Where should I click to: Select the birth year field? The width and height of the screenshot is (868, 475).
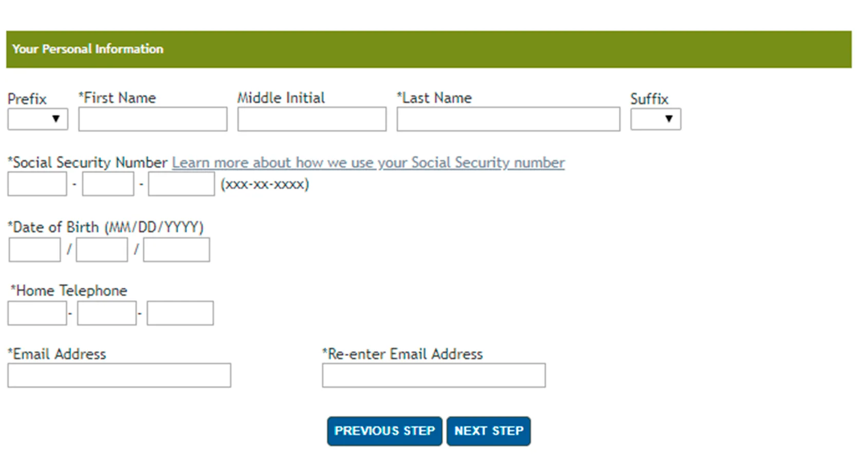(176, 250)
